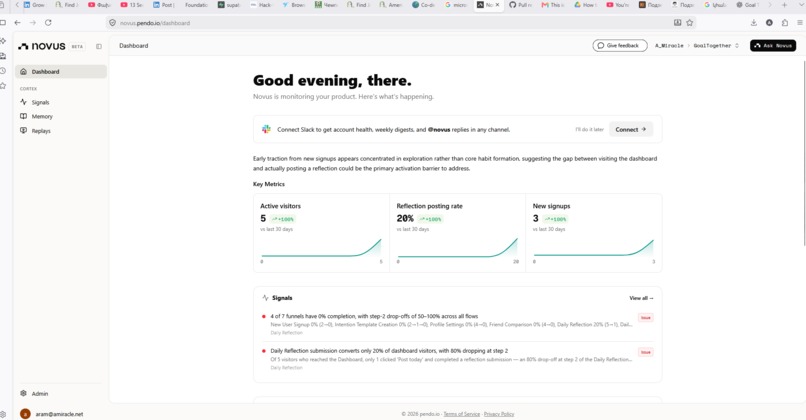The height and width of the screenshot is (420, 806).
Task: Open the Reflection posting rate metric card
Action: coord(457,233)
